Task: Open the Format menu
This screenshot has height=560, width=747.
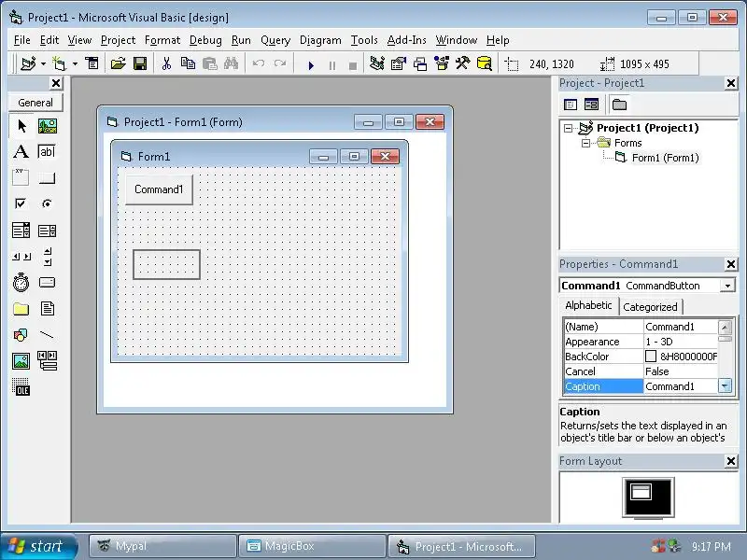Action: click(162, 40)
